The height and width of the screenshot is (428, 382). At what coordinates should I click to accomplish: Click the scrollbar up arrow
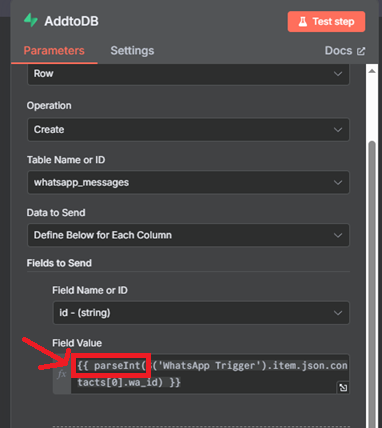point(372,71)
